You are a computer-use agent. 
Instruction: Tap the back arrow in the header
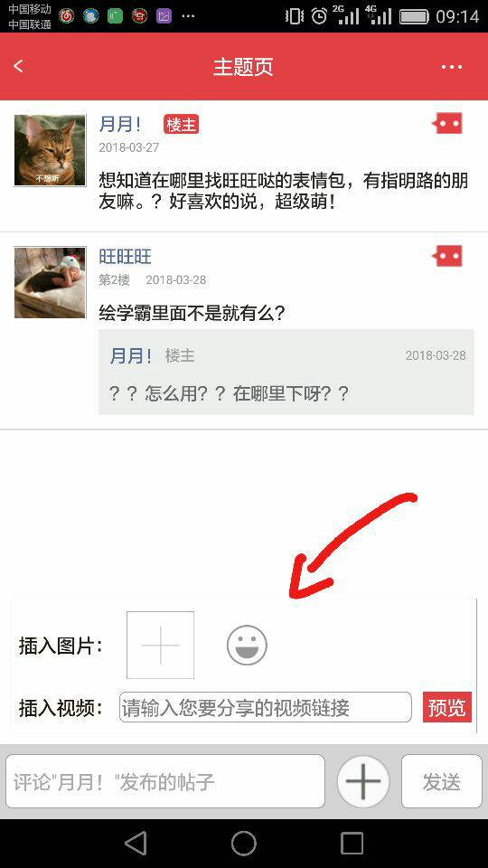pyautogui.click(x=19, y=66)
